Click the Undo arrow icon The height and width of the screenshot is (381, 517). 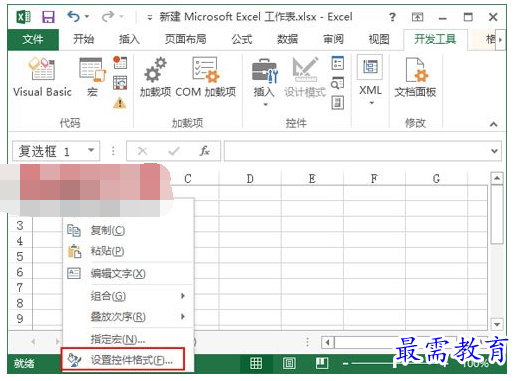pos(73,16)
